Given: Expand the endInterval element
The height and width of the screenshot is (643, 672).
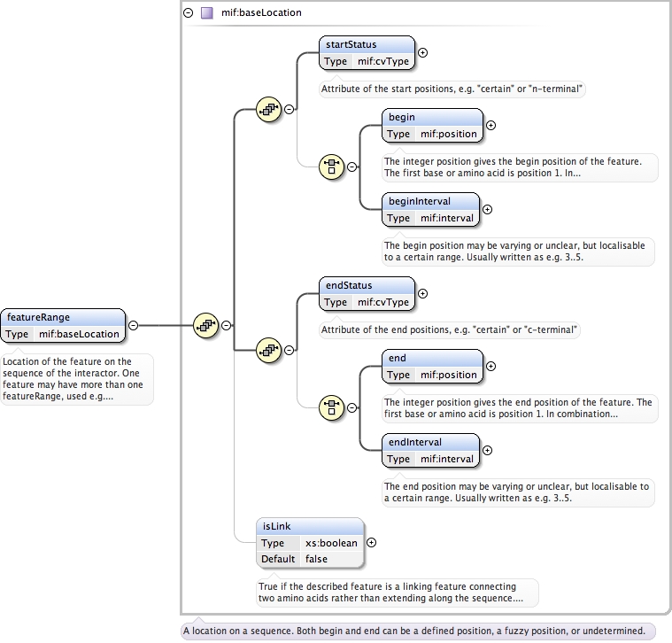Looking at the screenshot, I should pos(487,450).
